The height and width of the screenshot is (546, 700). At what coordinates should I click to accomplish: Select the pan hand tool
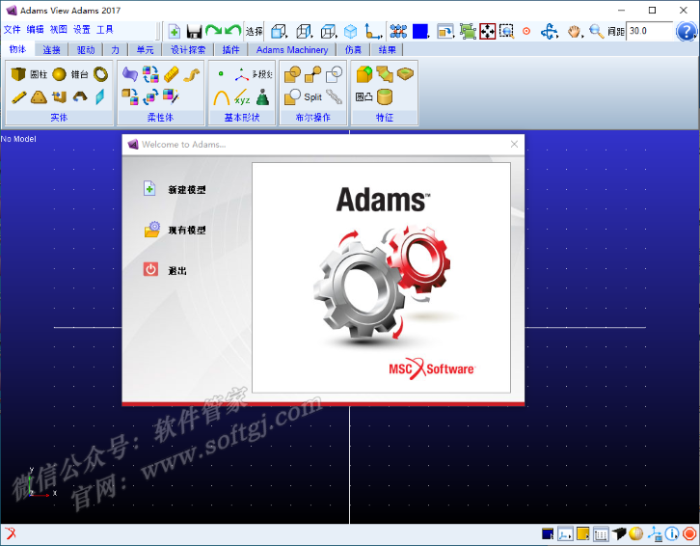point(575,31)
